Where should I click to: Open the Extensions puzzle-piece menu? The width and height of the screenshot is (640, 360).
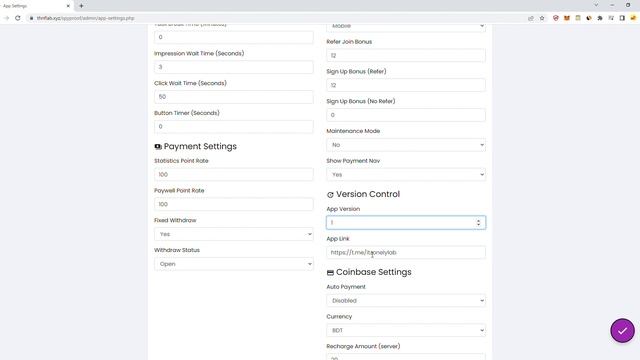pos(600,18)
